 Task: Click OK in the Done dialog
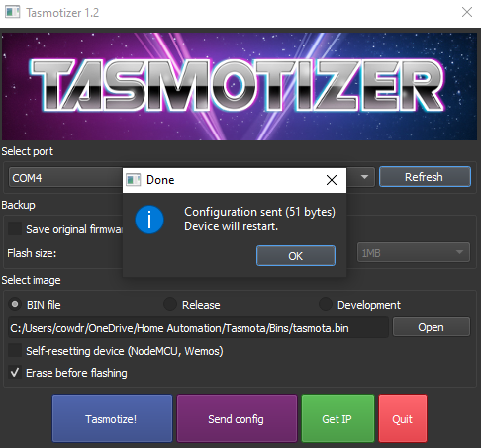[296, 256]
